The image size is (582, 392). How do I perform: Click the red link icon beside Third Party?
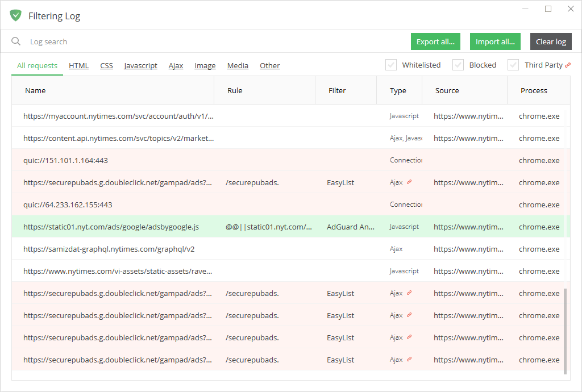coord(567,65)
